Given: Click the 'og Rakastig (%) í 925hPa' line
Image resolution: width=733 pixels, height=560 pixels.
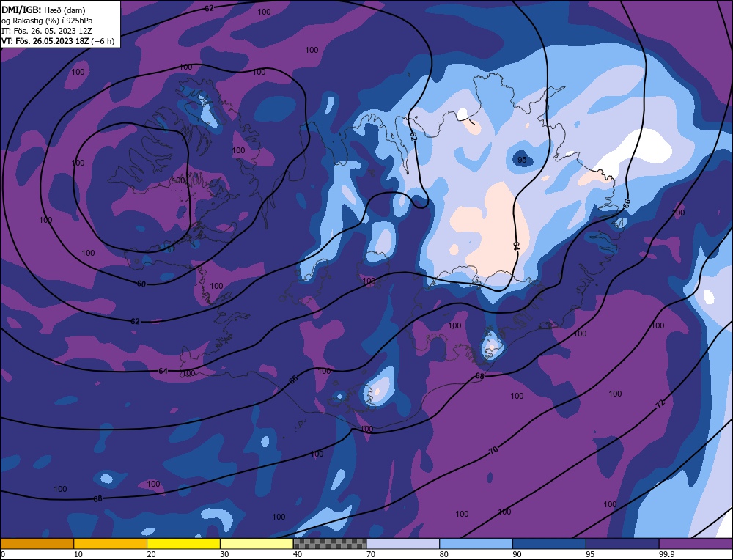Looking at the screenshot, I should 47,21.
